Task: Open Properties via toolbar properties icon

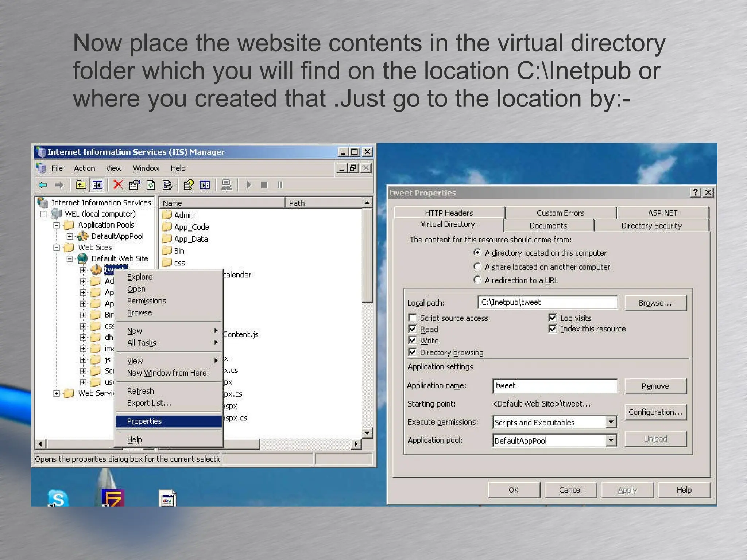Action: (134, 185)
